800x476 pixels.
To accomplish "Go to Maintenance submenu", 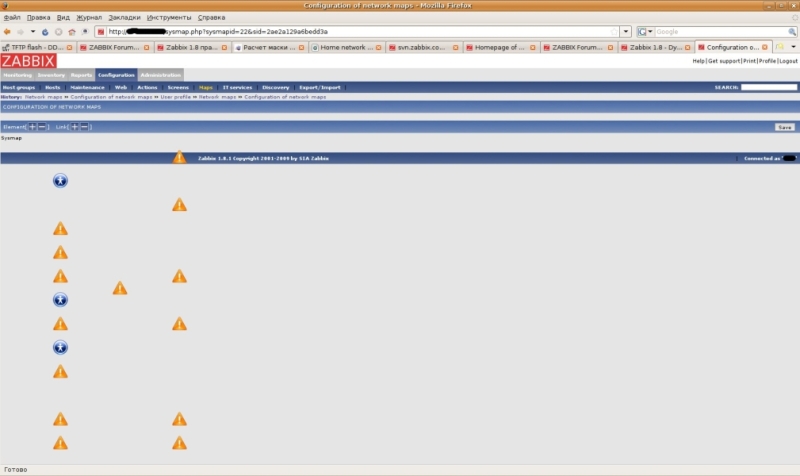I will click(x=87, y=87).
